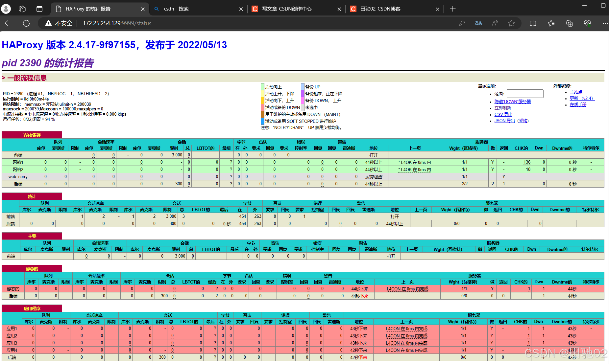Click the 立即刷新 link
This screenshot has width=609, height=364.
point(502,108)
